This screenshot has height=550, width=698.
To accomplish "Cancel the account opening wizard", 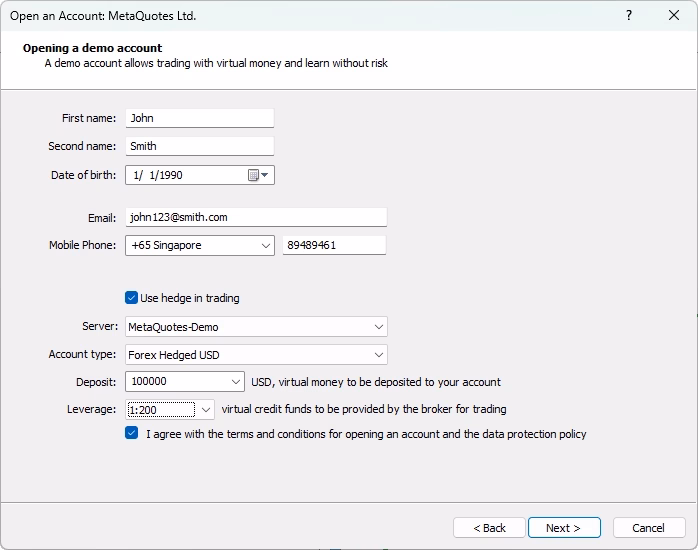I will coord(649,528).
